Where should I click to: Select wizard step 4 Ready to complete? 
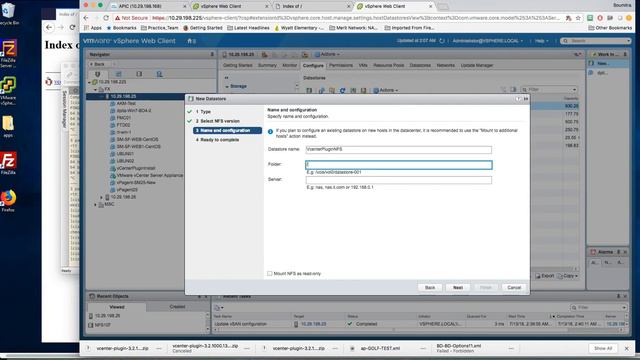(x=217, y=140)
